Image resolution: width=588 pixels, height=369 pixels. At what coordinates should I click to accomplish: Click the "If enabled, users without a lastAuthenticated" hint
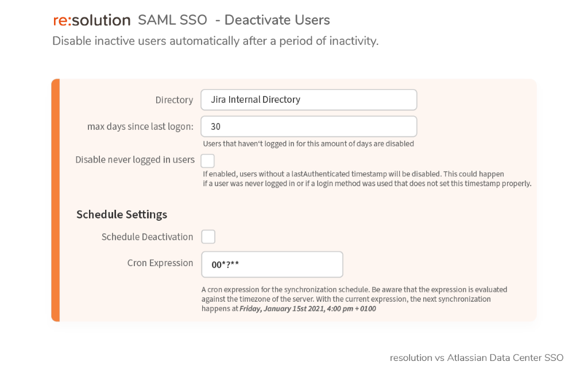367,179
